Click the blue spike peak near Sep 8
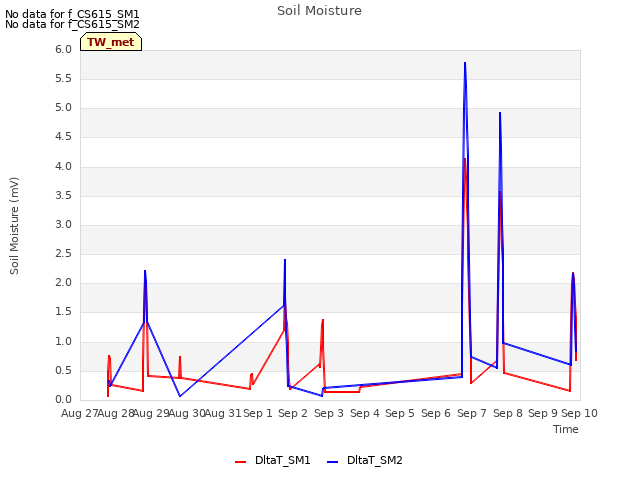The height and width of the screenshot is (480, 640). [x=500, y=113]
